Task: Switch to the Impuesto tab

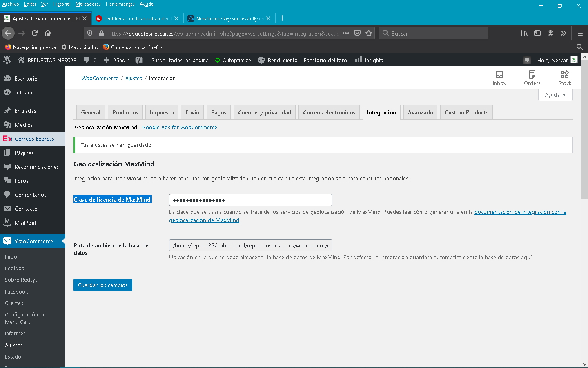Action: [162, 112]
